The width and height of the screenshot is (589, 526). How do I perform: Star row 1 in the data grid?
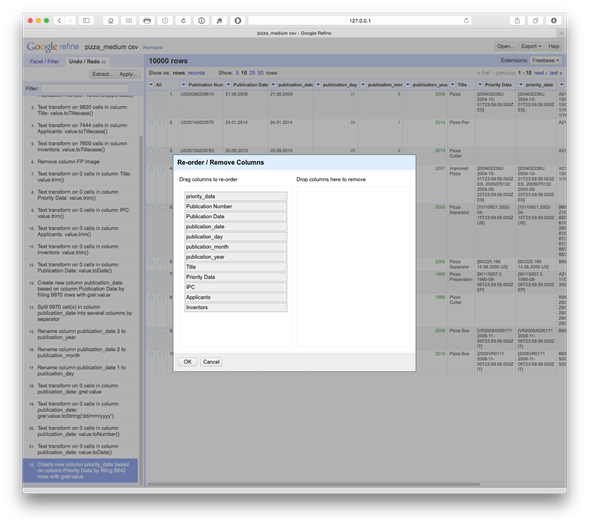(x=151, y=94)
